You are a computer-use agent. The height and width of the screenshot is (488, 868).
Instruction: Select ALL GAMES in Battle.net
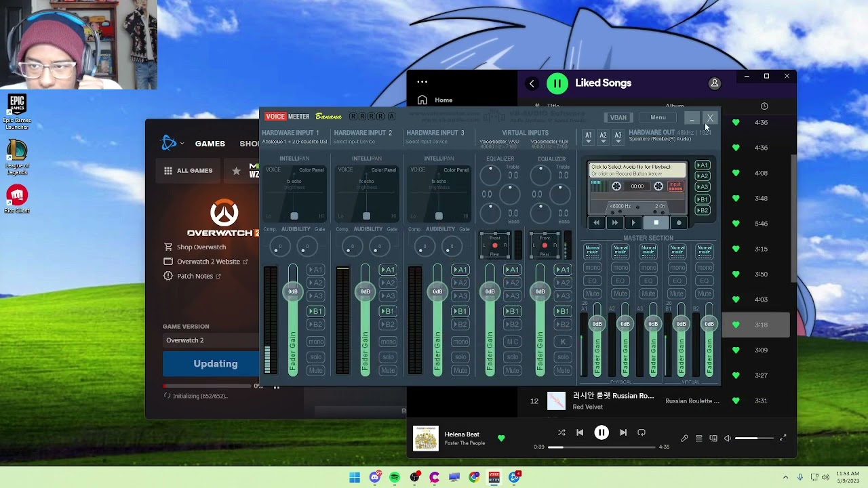coord(188,171)
